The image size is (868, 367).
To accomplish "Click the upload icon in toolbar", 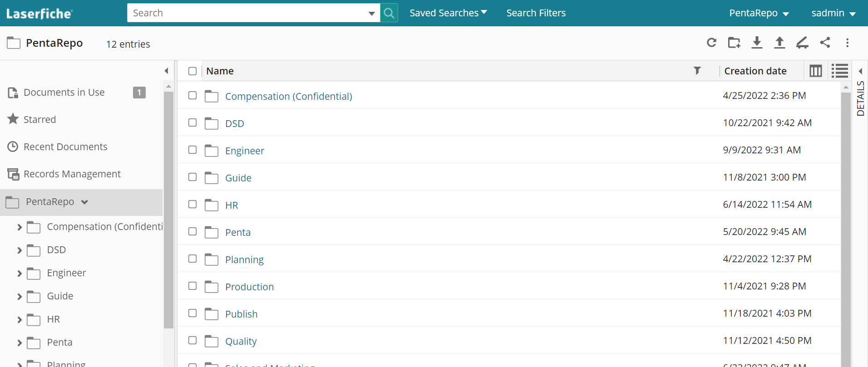I will 779,43.
